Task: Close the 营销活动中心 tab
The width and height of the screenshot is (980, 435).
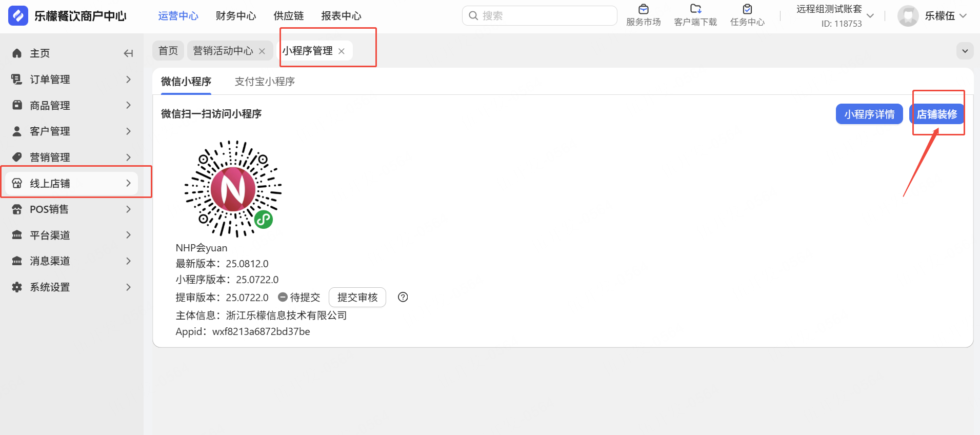Action: [262, 51]
